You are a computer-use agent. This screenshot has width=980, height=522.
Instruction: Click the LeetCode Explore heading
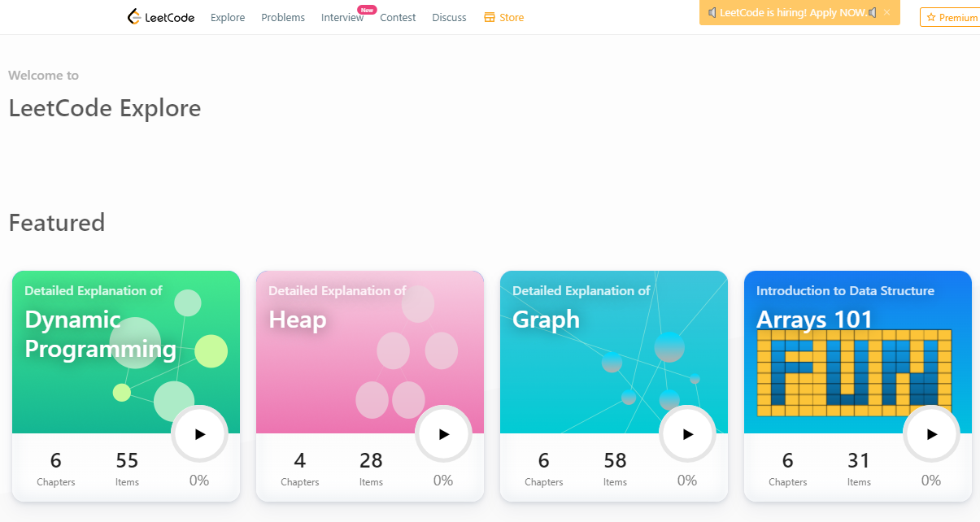[105, 108]
